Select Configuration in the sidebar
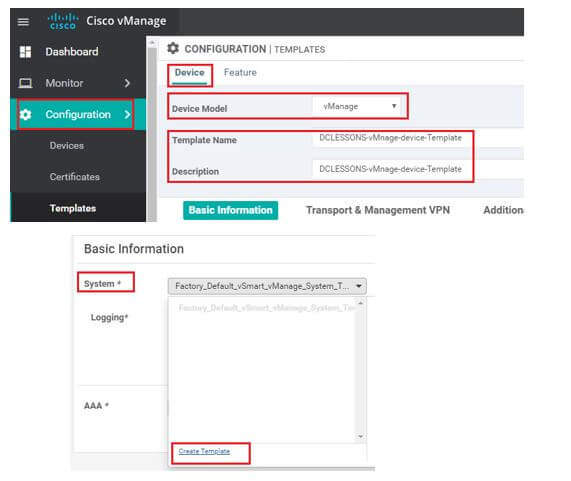This screenshot has height=481, width=571. [x=78, y=115]
